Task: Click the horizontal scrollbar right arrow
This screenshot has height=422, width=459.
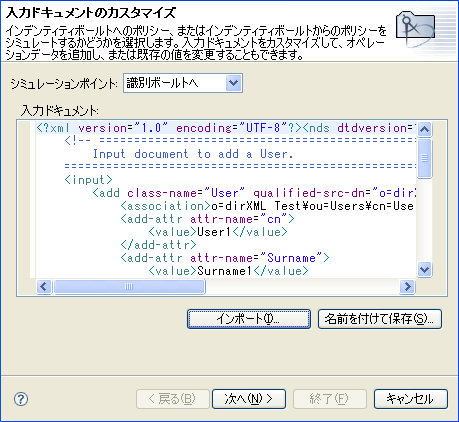Action: [x=407, y=286]
